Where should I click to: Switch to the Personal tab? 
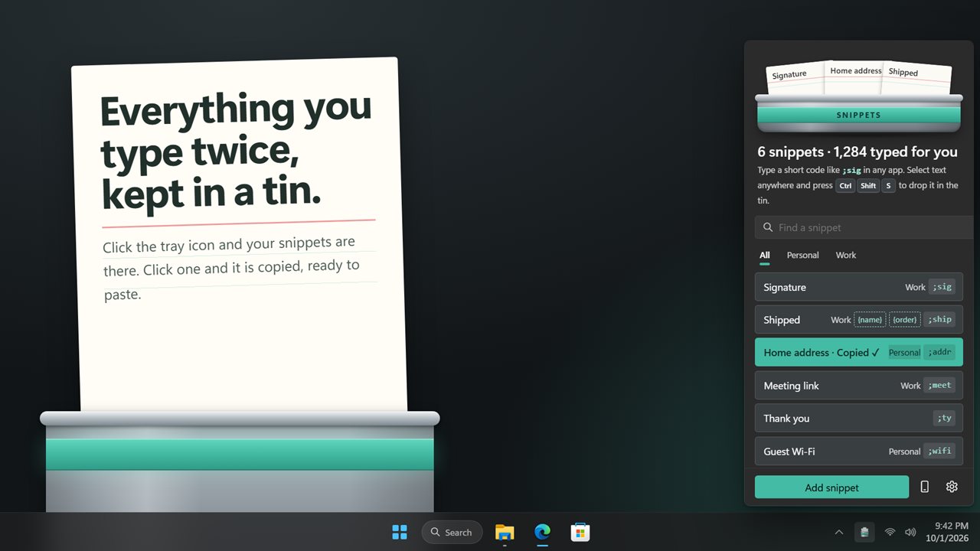[x=802, y=256]
